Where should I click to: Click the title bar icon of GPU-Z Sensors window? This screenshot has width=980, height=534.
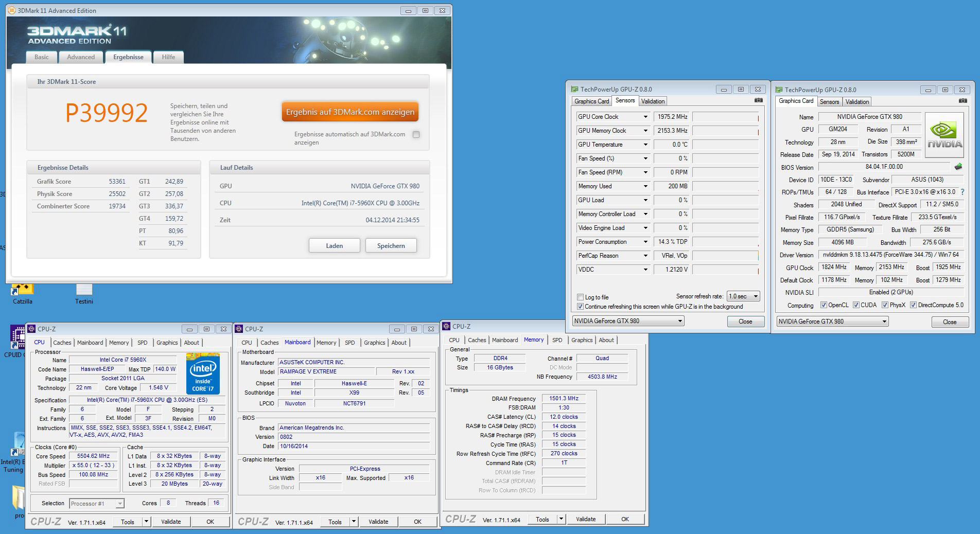[x=574, y=89]
